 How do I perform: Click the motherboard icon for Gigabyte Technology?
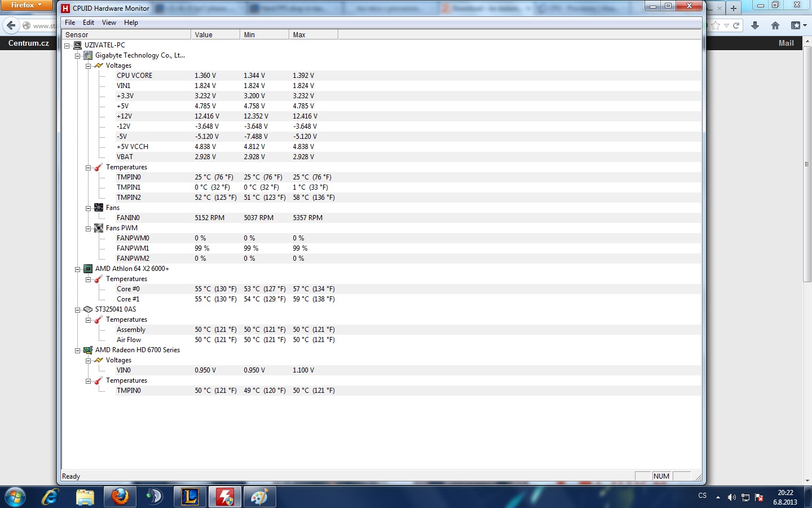(88, 55)
